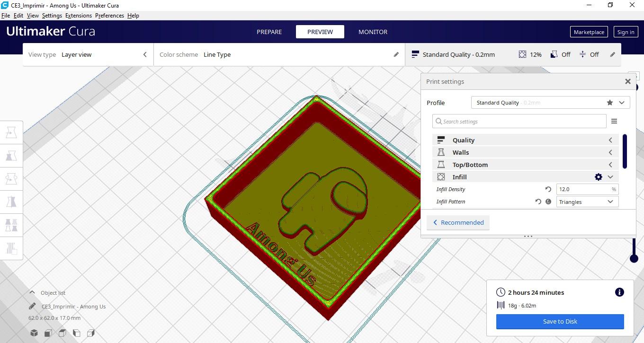The width and height of the screenshot is (644, 343).
Task: Click the support Off icon in summary bar
Action: tap(554, 54)
